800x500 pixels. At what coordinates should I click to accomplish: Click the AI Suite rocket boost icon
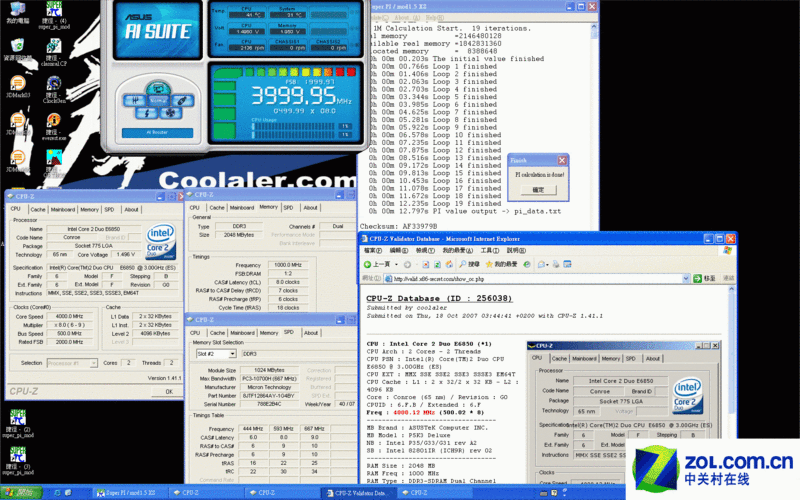coord(182,100)
